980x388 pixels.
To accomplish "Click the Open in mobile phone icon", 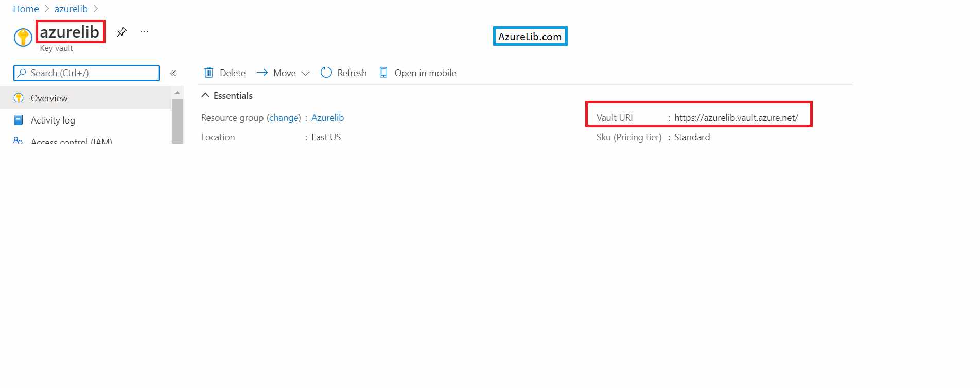I will point(383,73).
